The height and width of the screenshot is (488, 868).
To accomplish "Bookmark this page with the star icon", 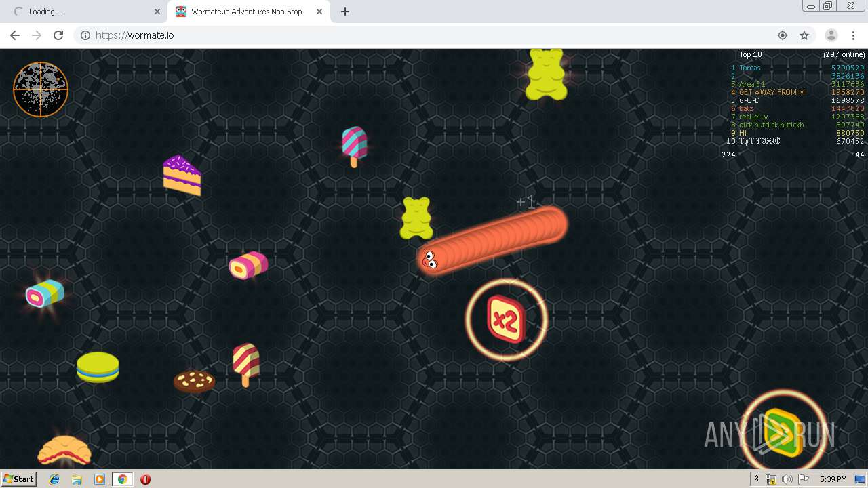I will point(804,35).
